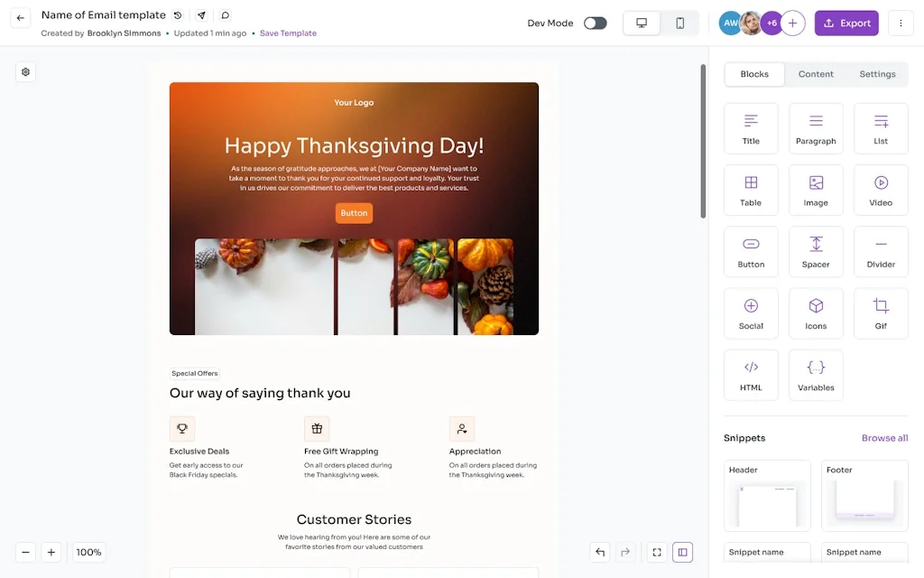Insert a Variables block

point(816,375)
